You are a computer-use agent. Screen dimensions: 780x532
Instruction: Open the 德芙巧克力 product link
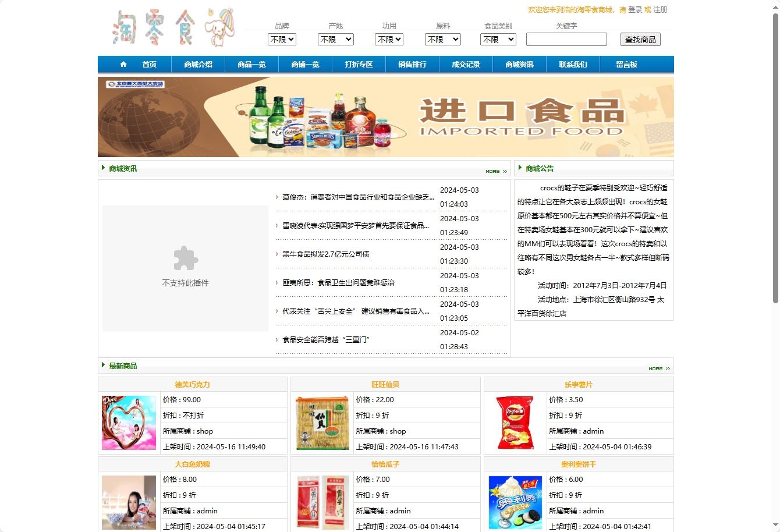[x=193, y=384]
